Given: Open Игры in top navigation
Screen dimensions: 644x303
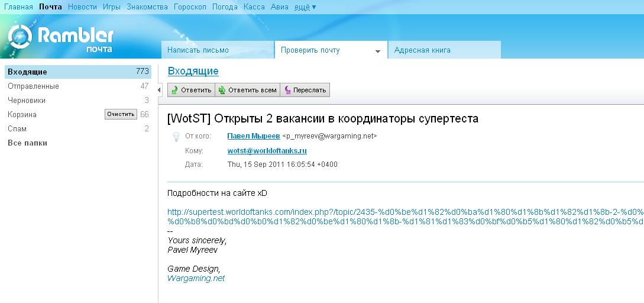Looking at the screenshot, I should (x=112, y=7).
